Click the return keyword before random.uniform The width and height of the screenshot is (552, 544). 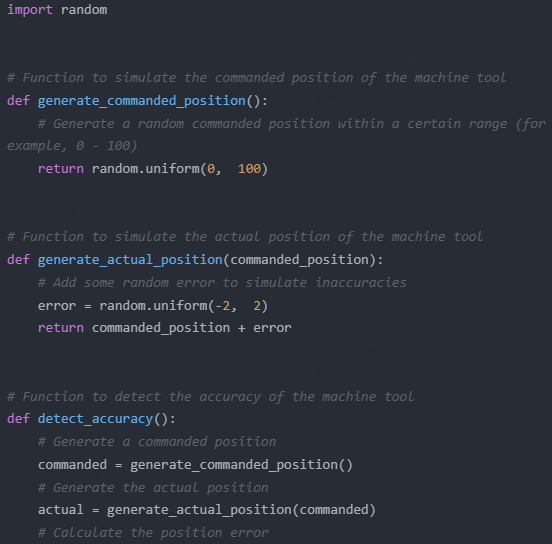pos(61,169)
